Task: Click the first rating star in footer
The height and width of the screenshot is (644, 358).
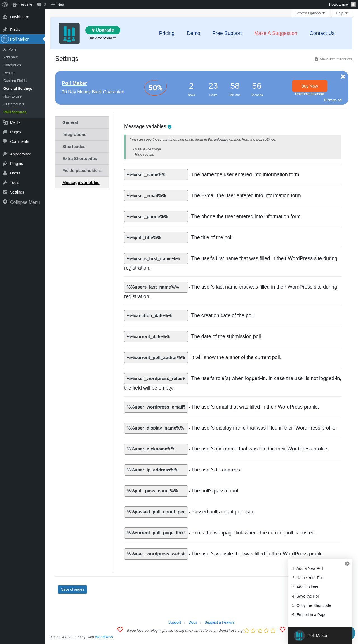Action: (x=247, y=631)
